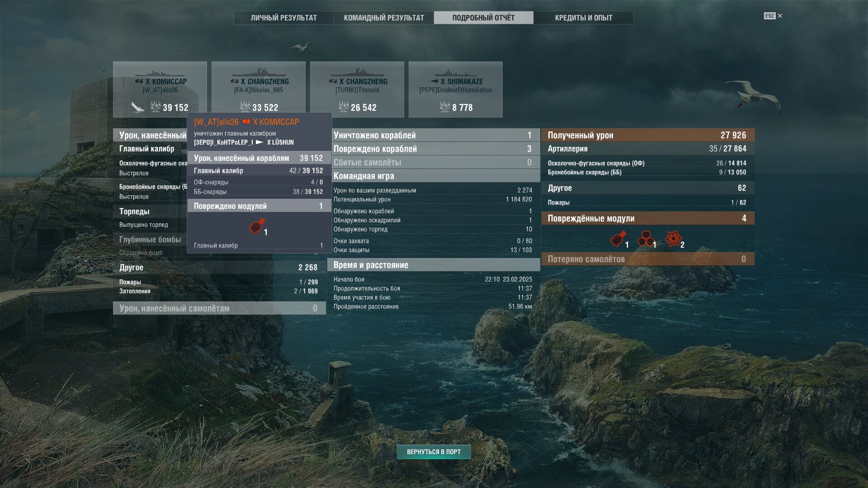The height and width of the screenshot is (488, 868).
Task: Click LÜSHUN destroyer class icon in tooltip
Action: tap(259, 142)
